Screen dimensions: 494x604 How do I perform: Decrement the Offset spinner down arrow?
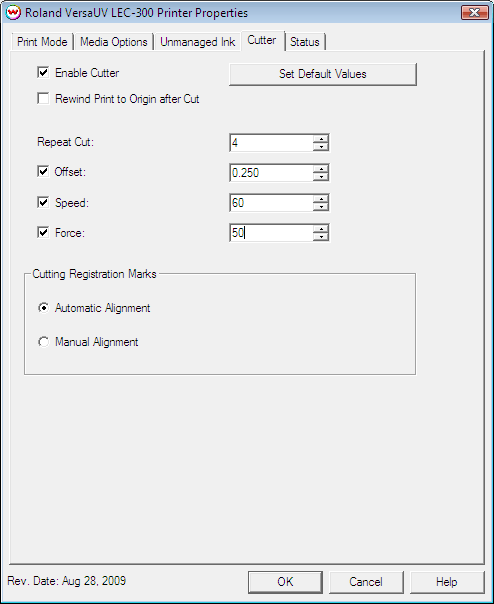(321, 177)
